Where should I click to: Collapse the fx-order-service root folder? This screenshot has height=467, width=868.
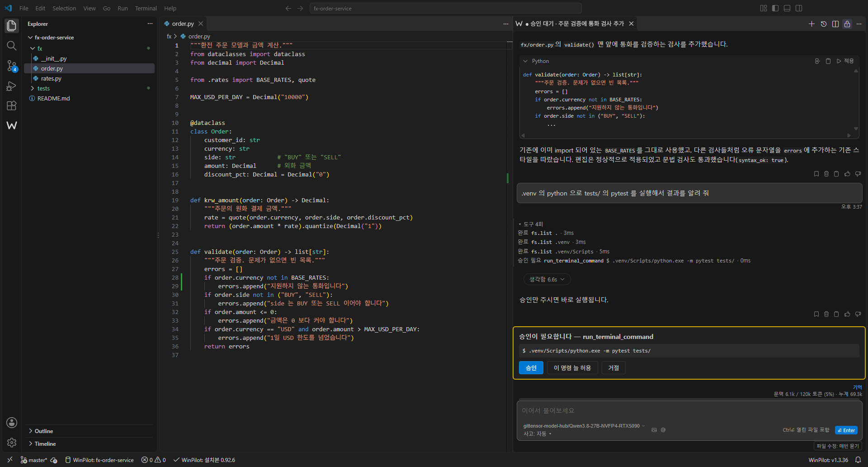click(x=30, y=38)
